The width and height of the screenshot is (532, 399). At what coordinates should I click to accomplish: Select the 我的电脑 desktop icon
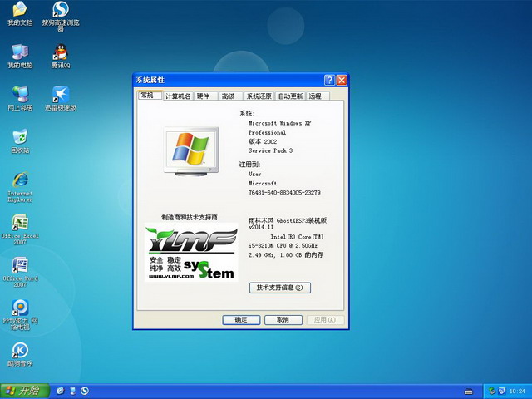(20, 52)
